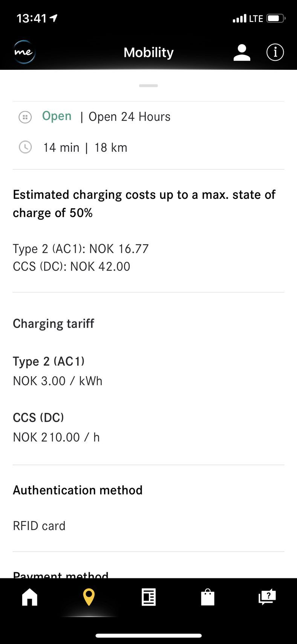Go to the Home tab icon
This screenshot has height=644, width=297.
pyautogui.click(x=30, y=597)
